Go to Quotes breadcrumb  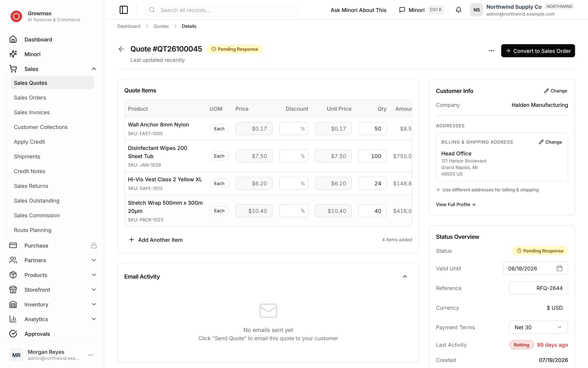click(161, 26)
